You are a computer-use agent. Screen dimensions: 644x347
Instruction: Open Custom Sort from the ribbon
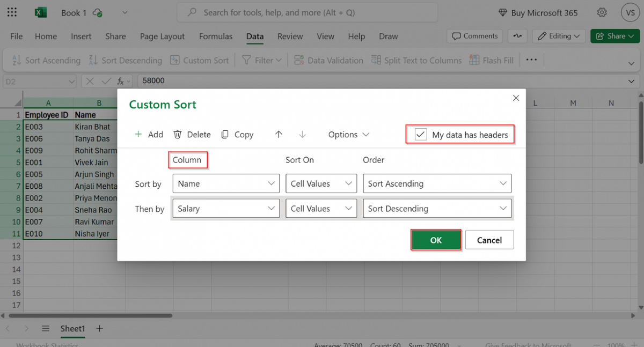199,60
